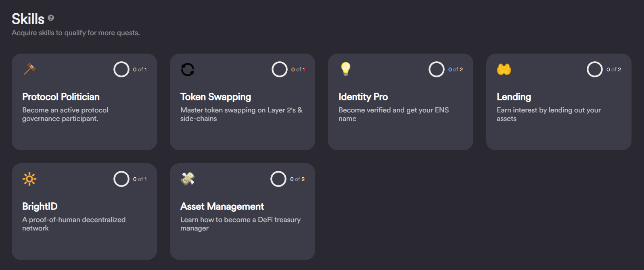Select the Identity Pro skill title
644x270 pixels.
[x=363, y=97]
